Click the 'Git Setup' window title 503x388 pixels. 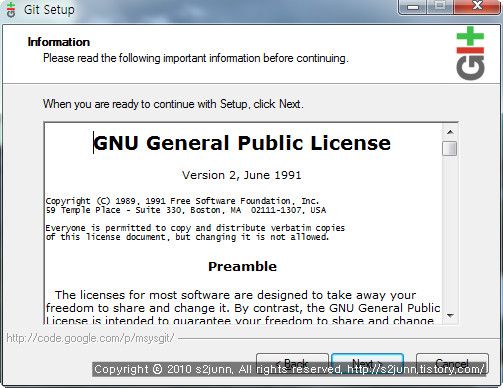(x=49, y=10)
